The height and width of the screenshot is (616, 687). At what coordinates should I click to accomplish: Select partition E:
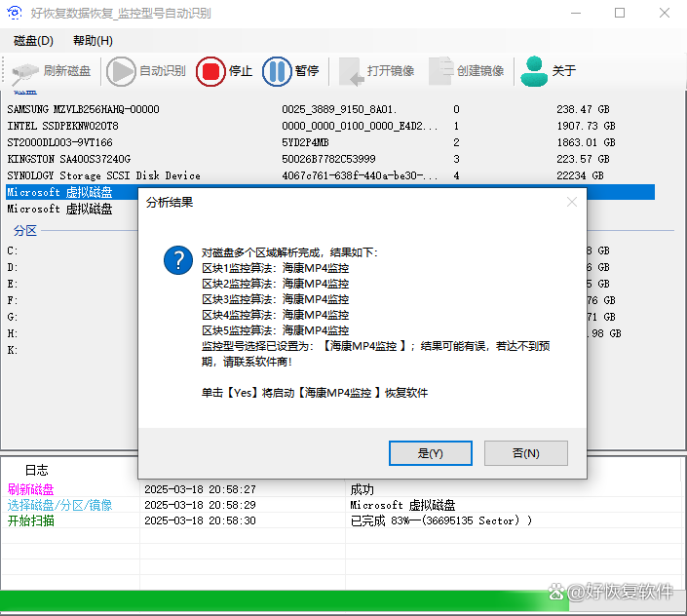[x=13, y=284]
